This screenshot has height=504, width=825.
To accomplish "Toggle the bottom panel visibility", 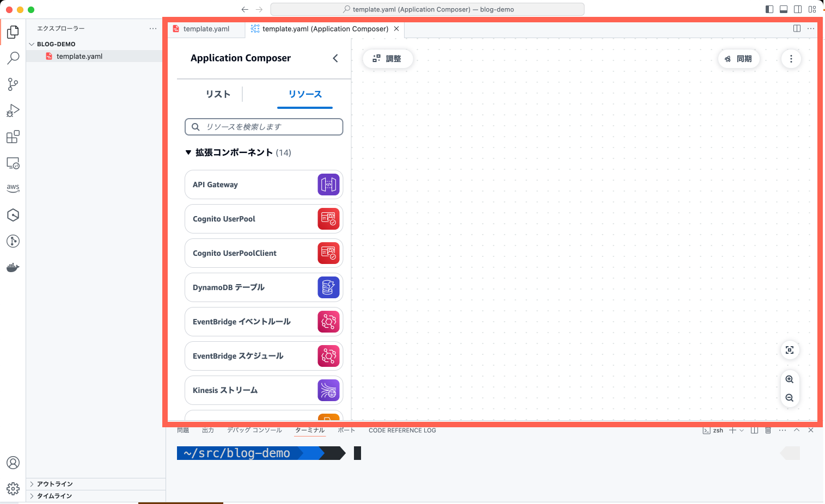I will [784, 9].
